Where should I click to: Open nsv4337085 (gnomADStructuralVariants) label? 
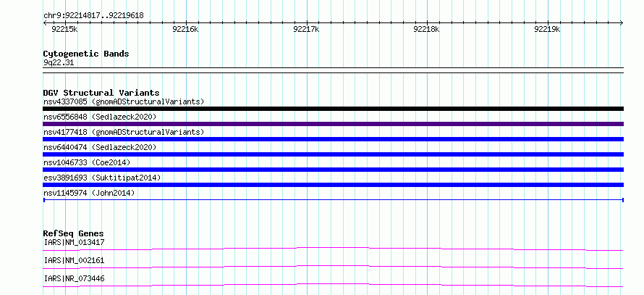pos(124,101)
